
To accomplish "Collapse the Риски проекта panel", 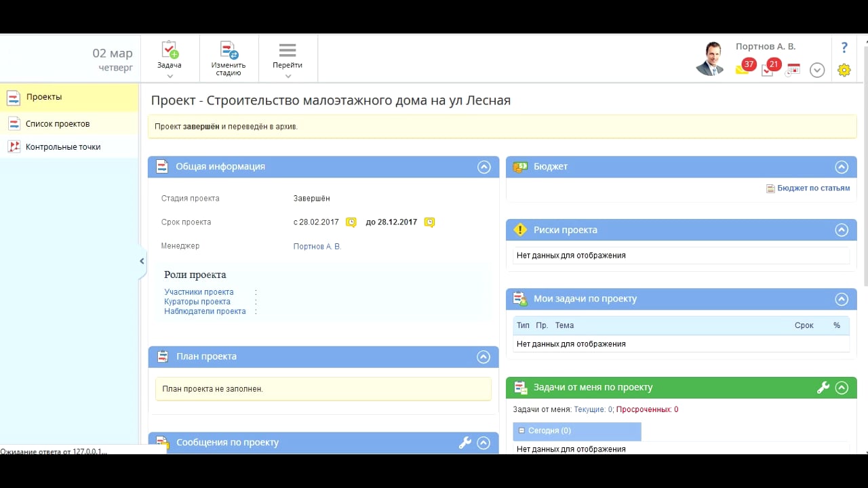I will pyautogui.click(x=842, y=230).
